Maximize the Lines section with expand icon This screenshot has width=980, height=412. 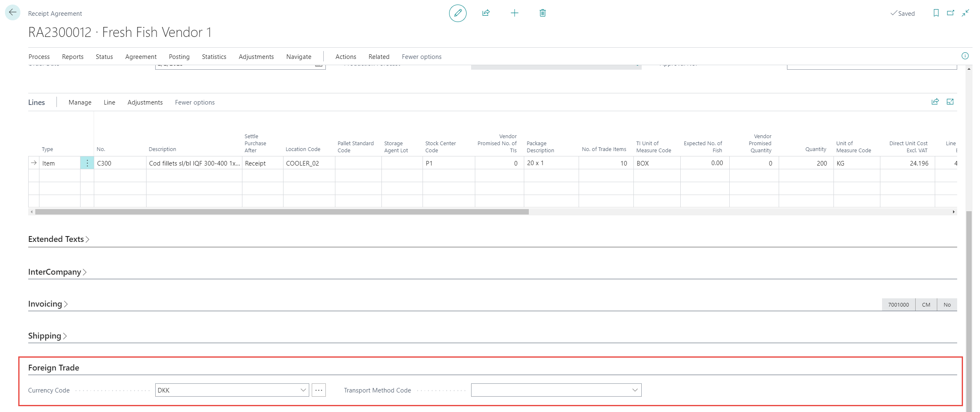(x=950, y=102)
